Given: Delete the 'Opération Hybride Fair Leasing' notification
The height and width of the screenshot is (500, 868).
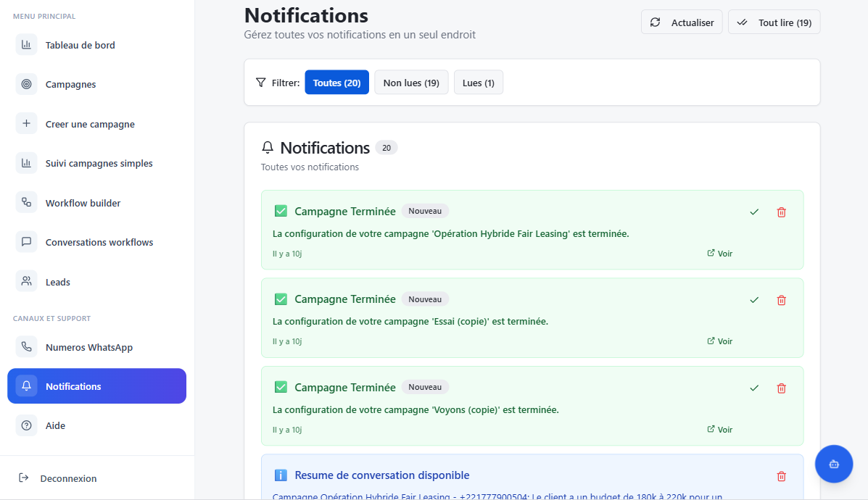Looking at the screenshot, I should tap(781, 212).
